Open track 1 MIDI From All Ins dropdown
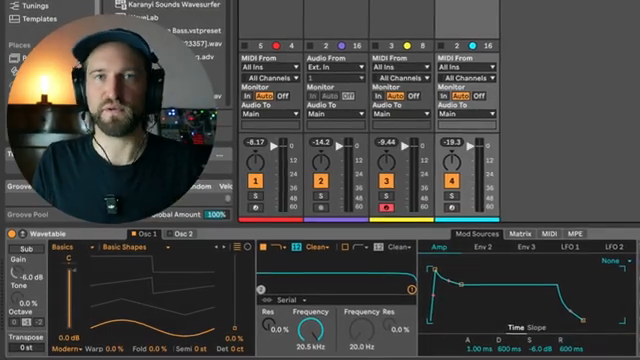Image resolution: width=640 pixels, height=360 pixels. pyautogui.click(x=270, y=67)
